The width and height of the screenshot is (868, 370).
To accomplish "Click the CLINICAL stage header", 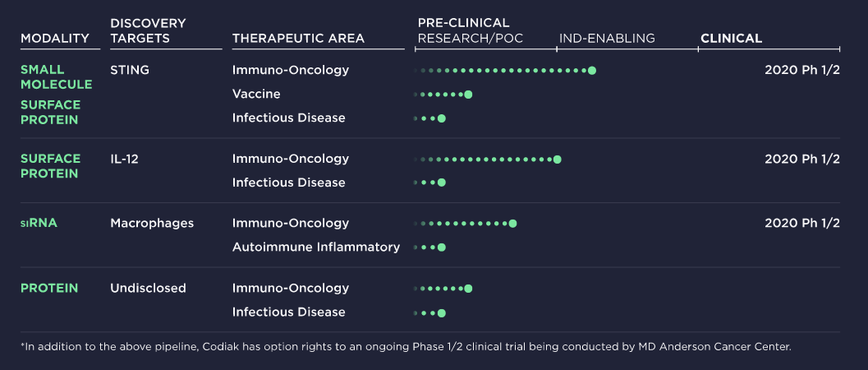I will pos(731,38).
